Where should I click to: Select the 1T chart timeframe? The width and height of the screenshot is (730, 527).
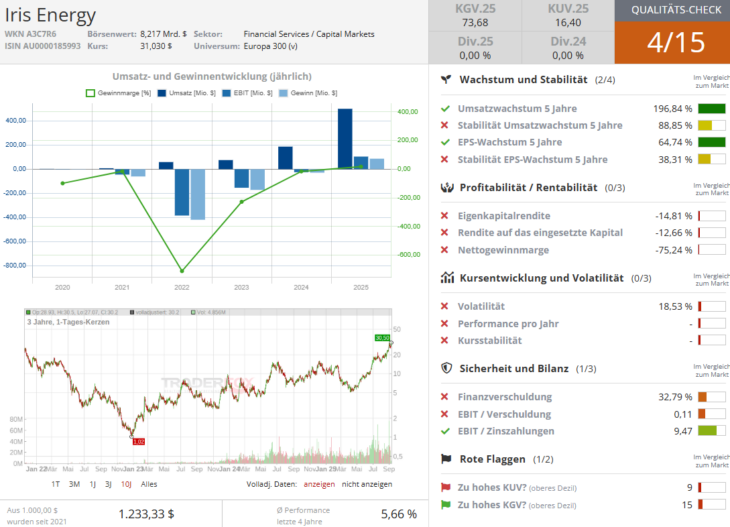point(55,484)
